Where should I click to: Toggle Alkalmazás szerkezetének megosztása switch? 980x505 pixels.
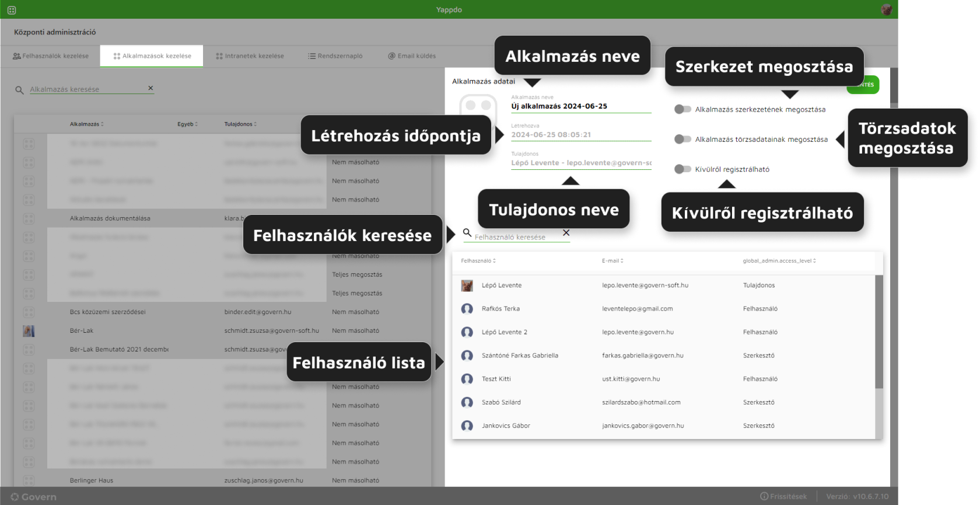coord(682,109)
